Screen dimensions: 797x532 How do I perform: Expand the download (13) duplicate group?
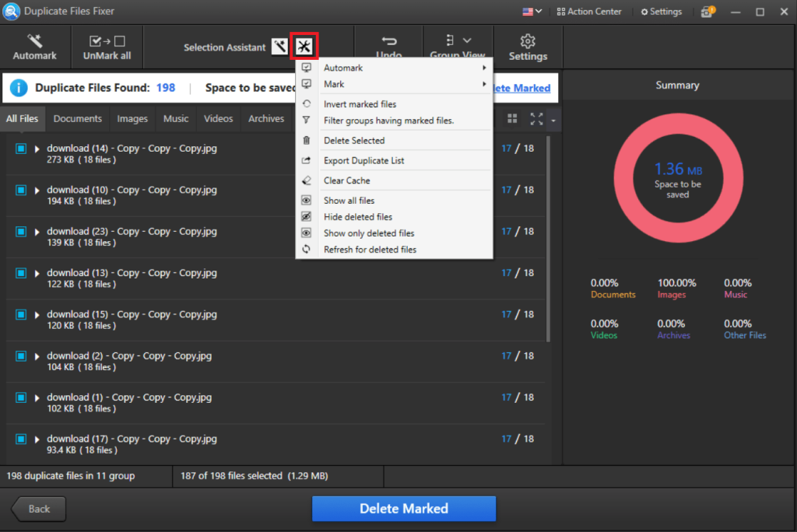coord(37,273)
